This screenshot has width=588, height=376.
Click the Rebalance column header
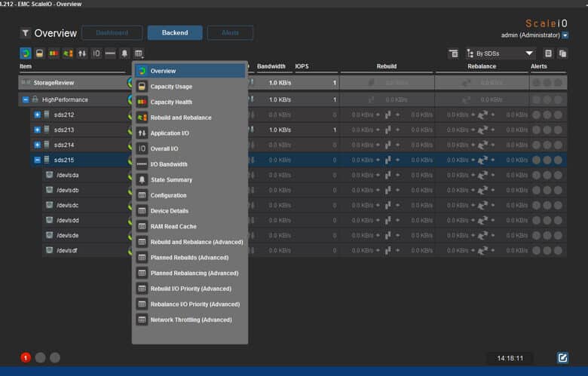482,66
